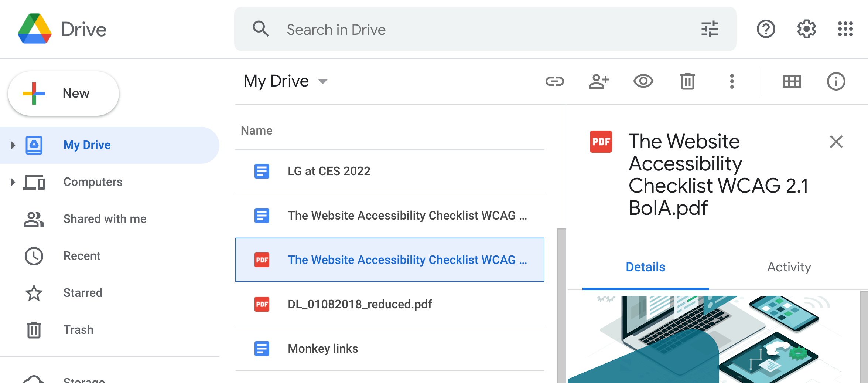
Task: Click the PDF icon beside DL_01082018_reduced.pdf
Action: (262, 304)
